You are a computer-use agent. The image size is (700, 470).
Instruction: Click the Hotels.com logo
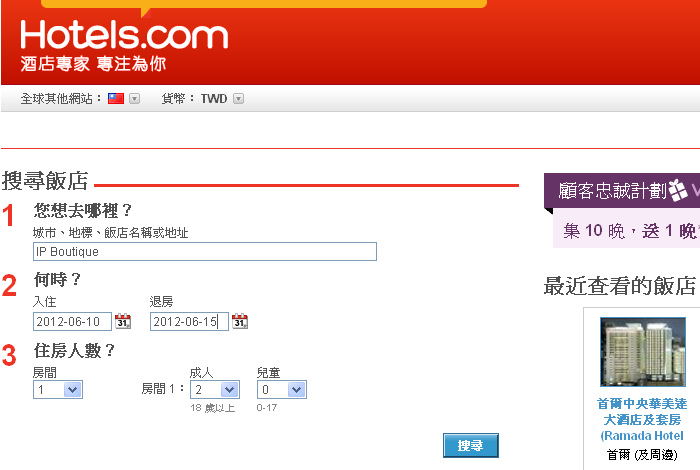coord(124,35)
